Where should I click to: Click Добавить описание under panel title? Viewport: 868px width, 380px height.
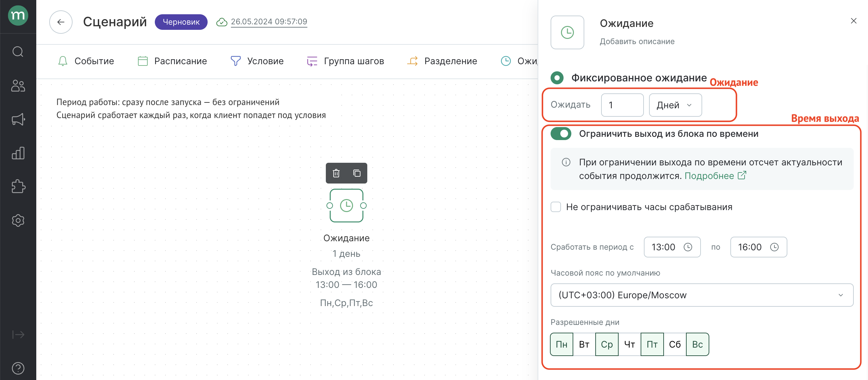[637, 42]
